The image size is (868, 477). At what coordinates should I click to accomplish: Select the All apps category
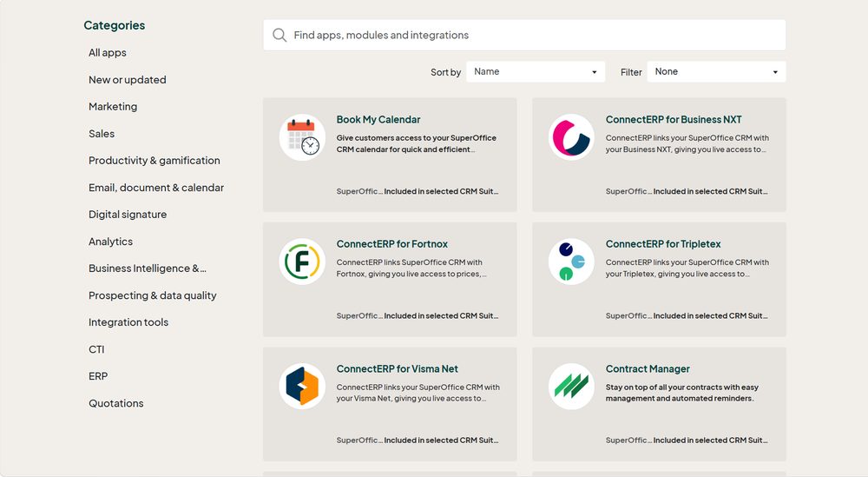click(108, 53)
